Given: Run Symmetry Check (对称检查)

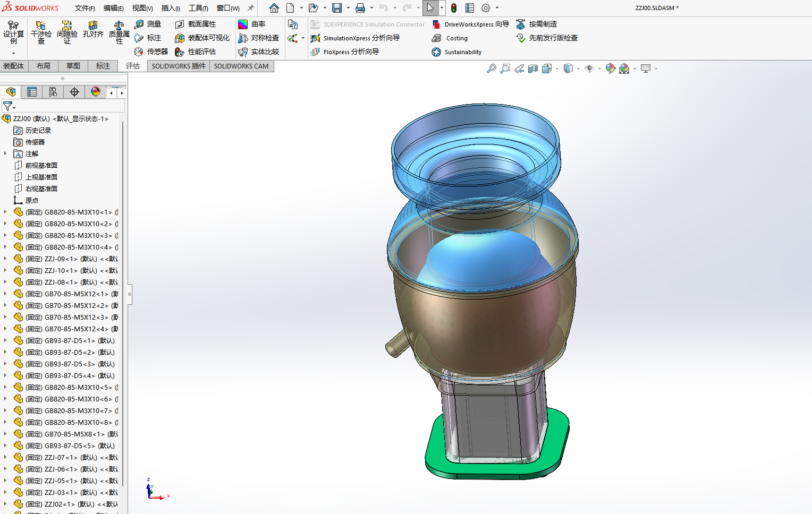Looking at the screenshot, I should 259,38.
